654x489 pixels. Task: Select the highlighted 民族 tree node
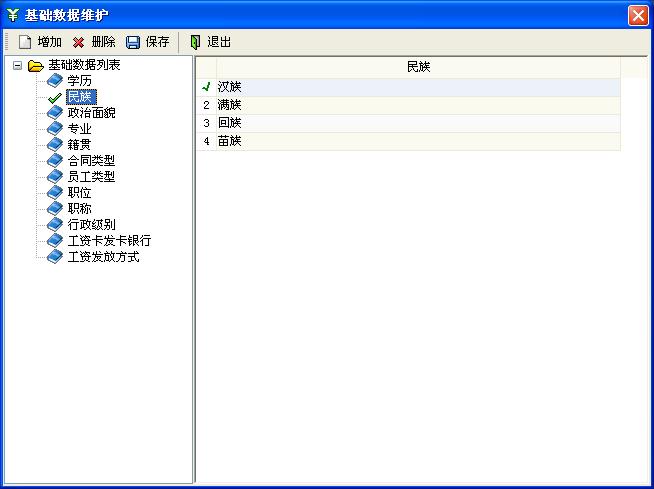point(81,97)
